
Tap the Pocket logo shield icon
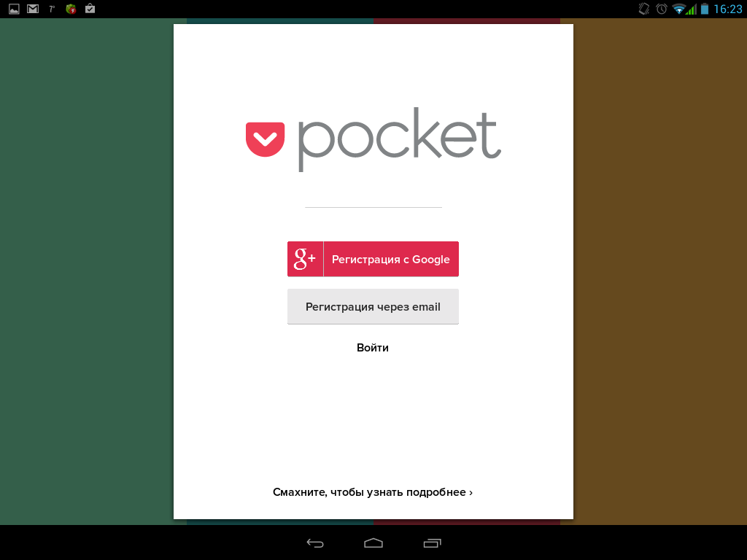(x=265, y=139)
